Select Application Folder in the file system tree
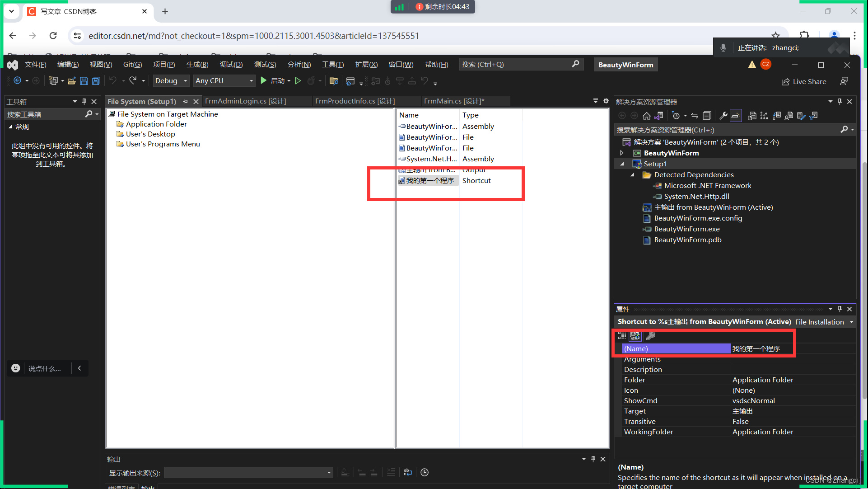 click(x=156, y=124)
